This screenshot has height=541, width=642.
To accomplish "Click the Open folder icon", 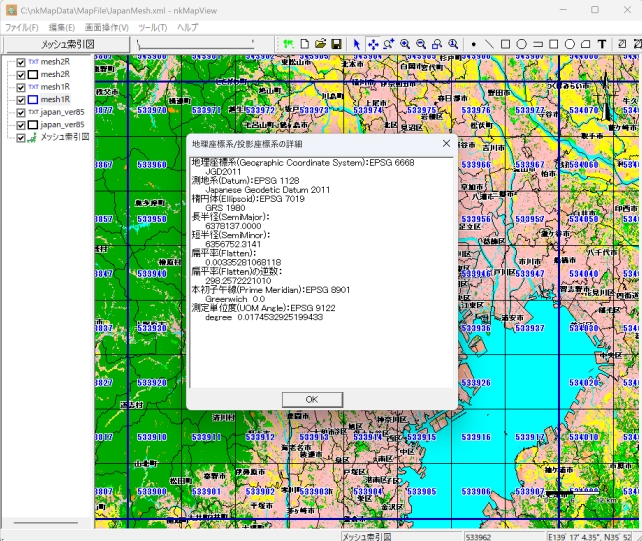I will pos(321,44).
